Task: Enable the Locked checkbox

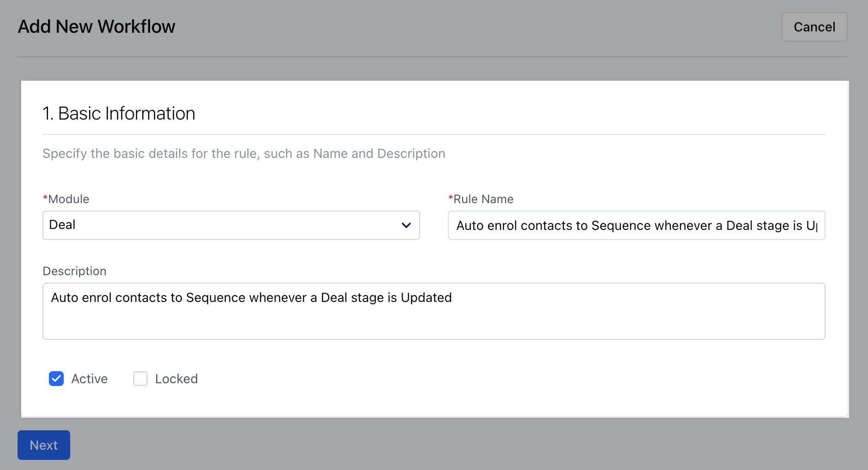Action: pyautogui.click(x=140, y=379)
